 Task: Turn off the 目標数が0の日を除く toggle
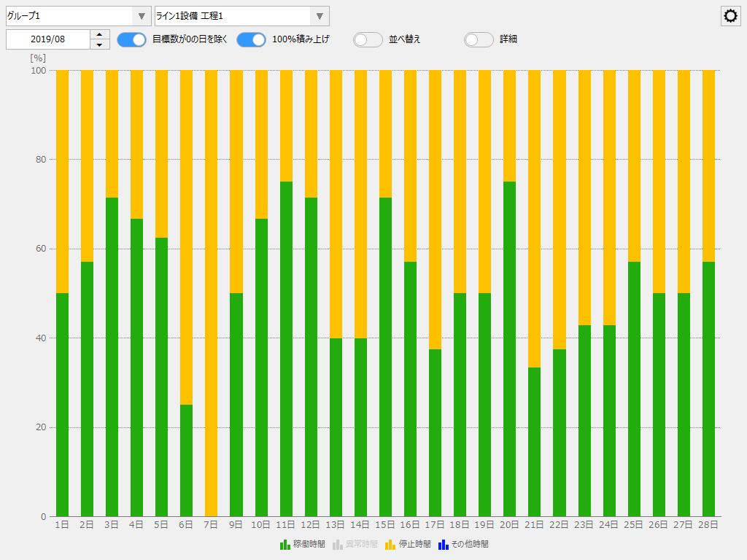tap(131, 39)
